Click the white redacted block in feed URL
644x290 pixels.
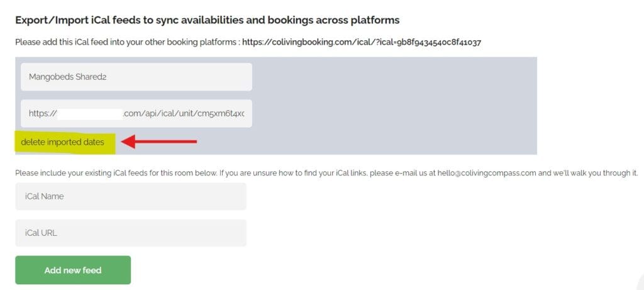(x=90, y=114)
